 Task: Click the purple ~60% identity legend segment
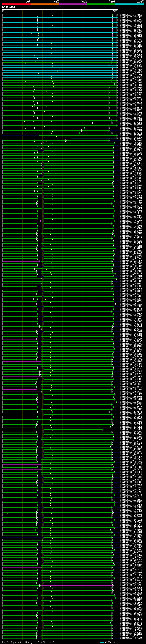click(x=73, y=4)
